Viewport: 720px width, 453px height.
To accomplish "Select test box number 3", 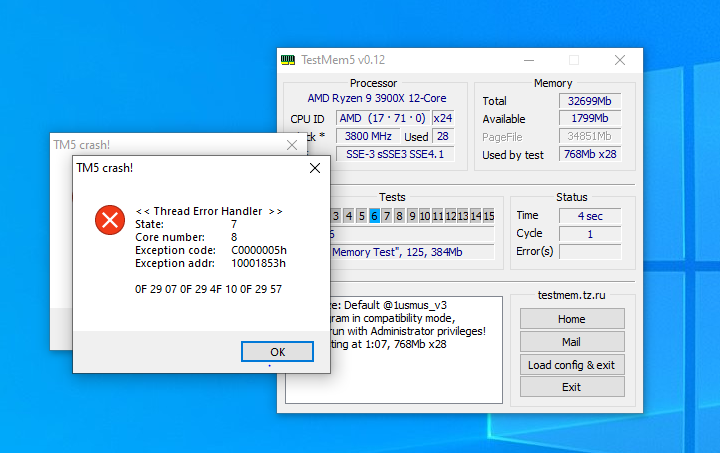I will point(336,216).
